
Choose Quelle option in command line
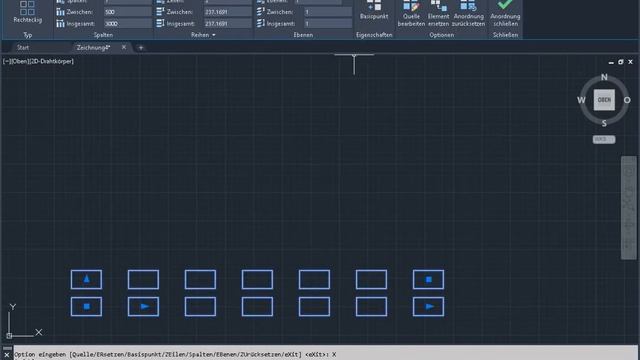tap(82, 355)
